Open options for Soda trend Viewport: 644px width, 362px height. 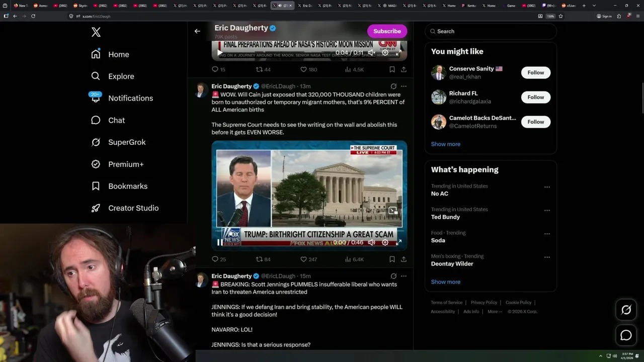click(547, 234)
